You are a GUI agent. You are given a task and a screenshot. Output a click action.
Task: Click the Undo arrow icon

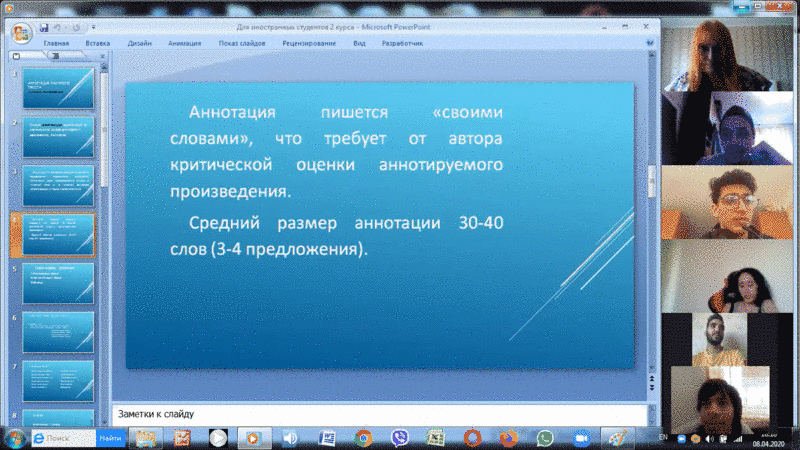pyautogui.click(x=59, y=28)
